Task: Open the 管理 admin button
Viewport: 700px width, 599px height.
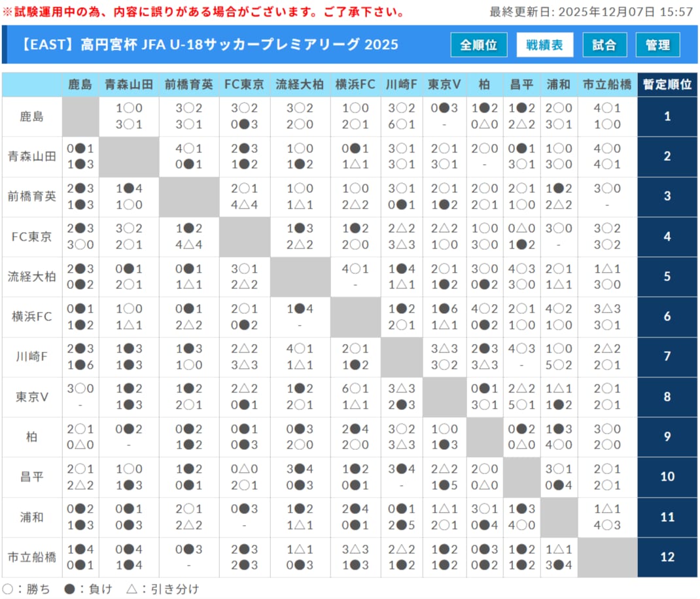Action: click(x=657, y=45)
